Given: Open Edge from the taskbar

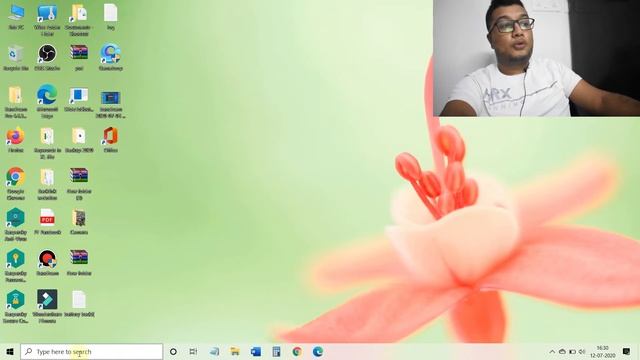Looking at the screenshot, I should (x=318, y=351).
